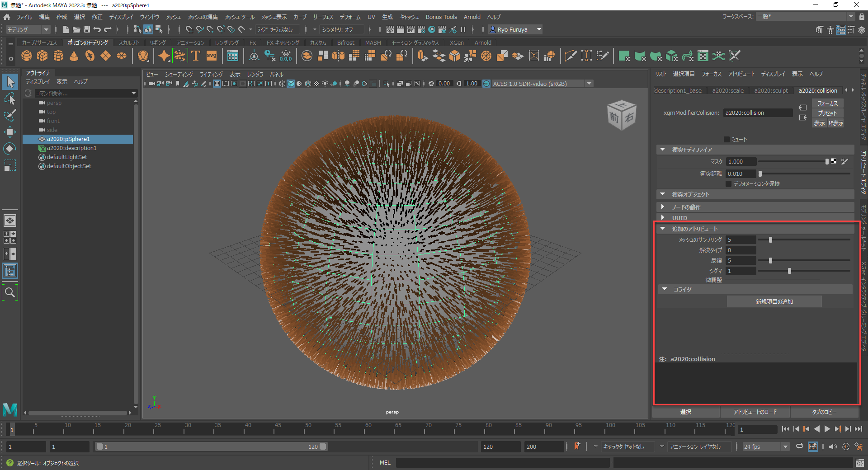Click the viewport view cube

[x=622, y=115]
